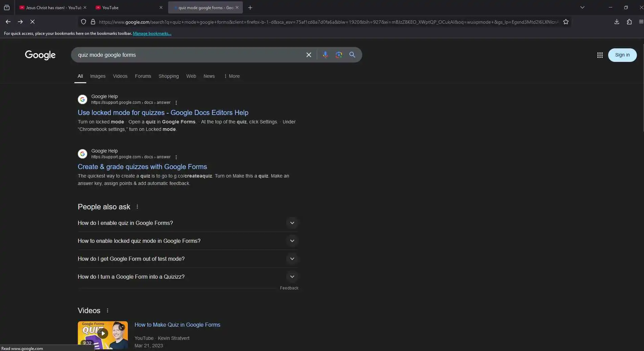Start a voice search with the microphone
Screen dimensions: 644x351
click(325, 55)
